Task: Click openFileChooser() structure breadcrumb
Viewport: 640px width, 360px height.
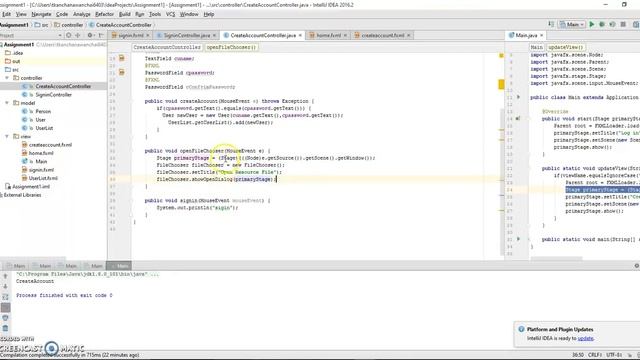Action: click(x=231, y=47)
